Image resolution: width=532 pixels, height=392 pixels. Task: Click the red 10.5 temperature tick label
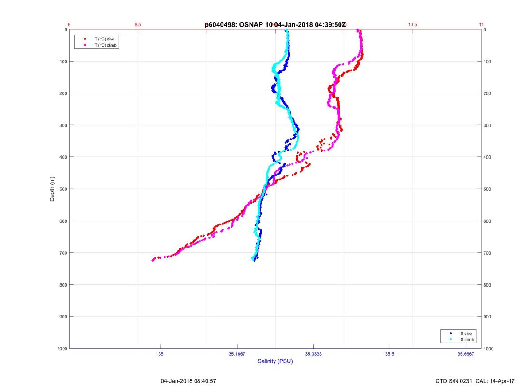click(413, 25)
